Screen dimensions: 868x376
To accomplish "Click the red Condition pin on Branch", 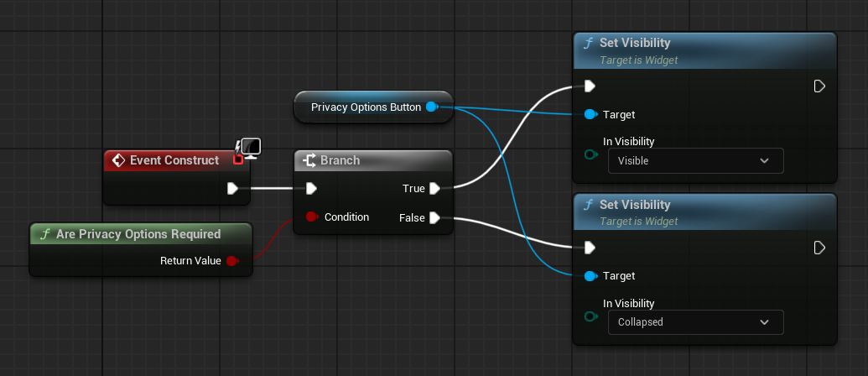I will pyautogui.click(x=311, y=217).
